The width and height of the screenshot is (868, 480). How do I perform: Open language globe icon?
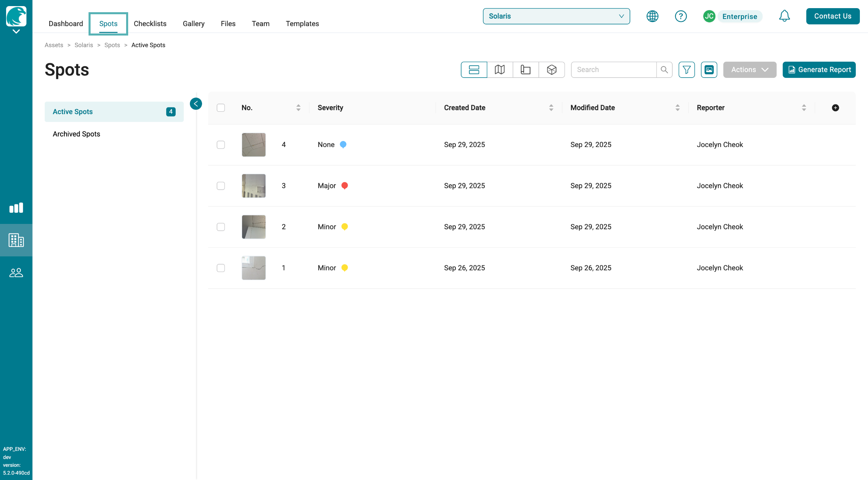652,16
